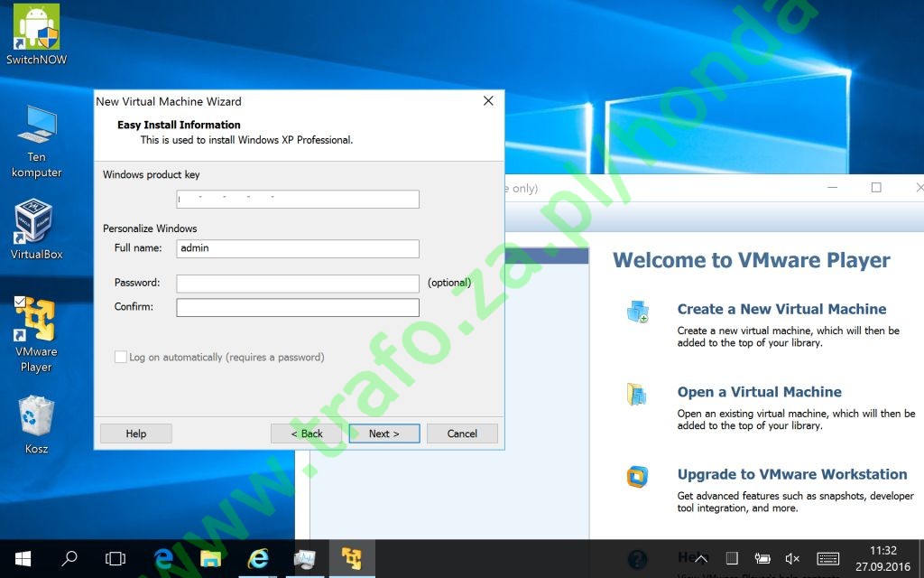This screenshot has height=578, width=924.
Task: Click the Confirm password field
Action: tap(298, 307)
